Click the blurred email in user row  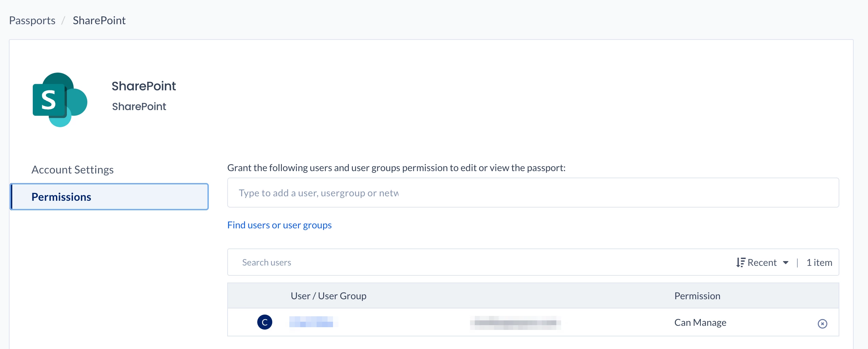tap(515, 322)
